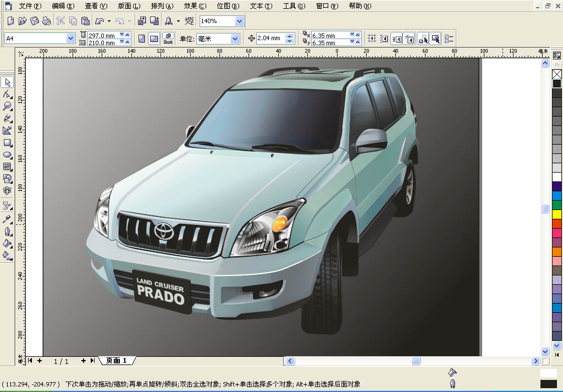Switch page to landscape orientation
563x392 pixels.
coord(154,38)
